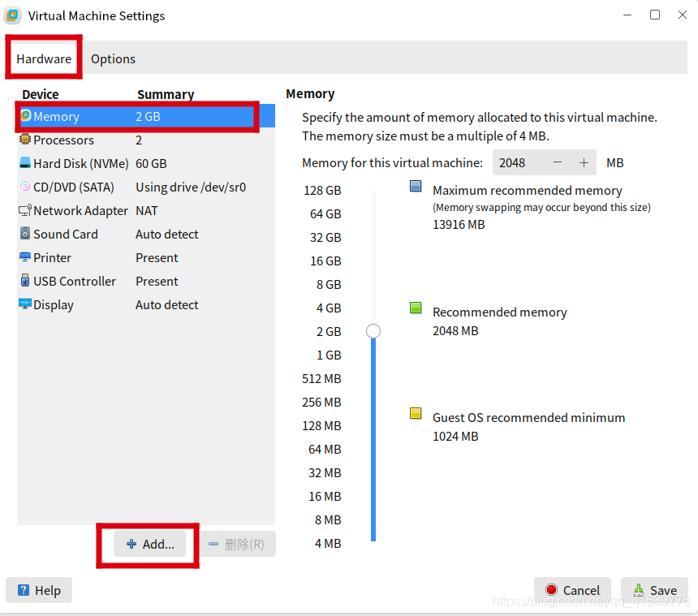Click the 4 MB slider label
The image size is (698, 616).
[x=328, y=544]
